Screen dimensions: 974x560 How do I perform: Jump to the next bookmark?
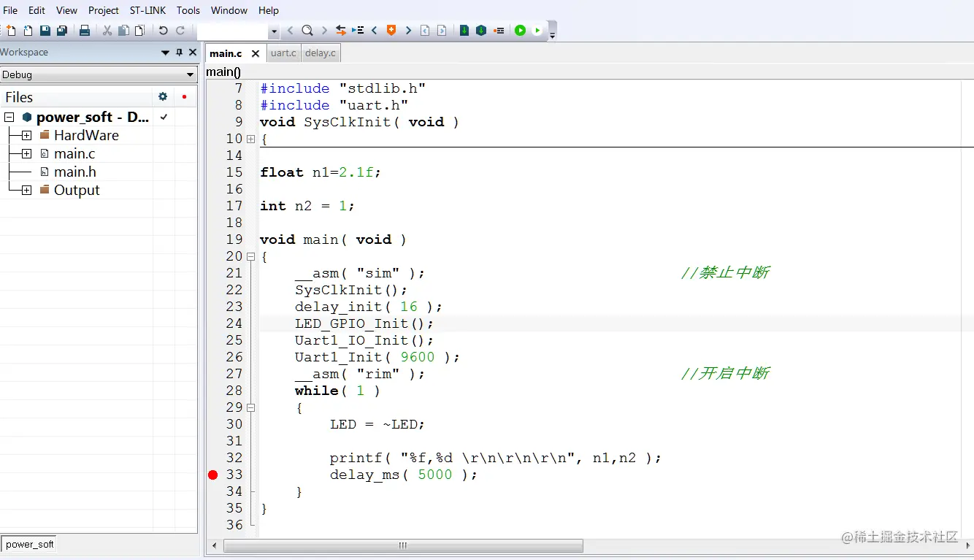coord(408,31)
